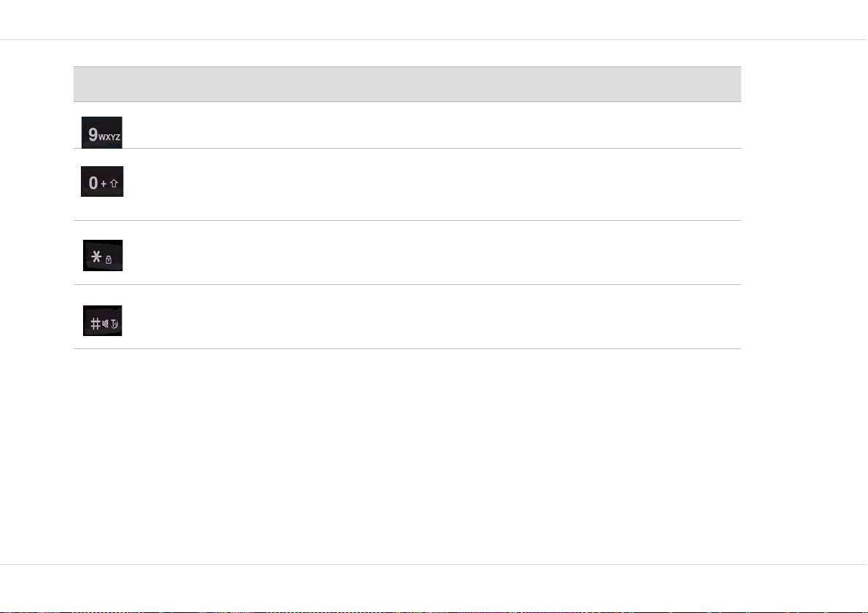The width and height of the screenshot is (868, 613).
Task: Click the muted speaker symbol on hash key
Action: 105,324
